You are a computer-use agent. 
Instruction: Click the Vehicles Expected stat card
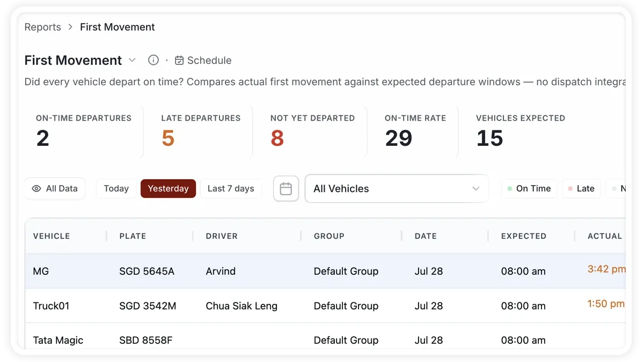[x=521, y=132]
